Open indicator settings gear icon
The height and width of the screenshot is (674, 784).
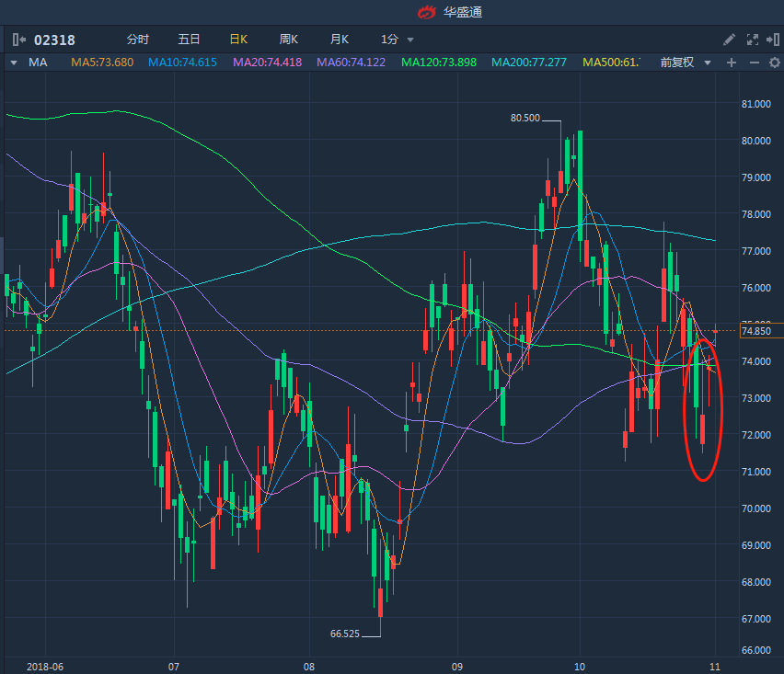pos(773,63)
